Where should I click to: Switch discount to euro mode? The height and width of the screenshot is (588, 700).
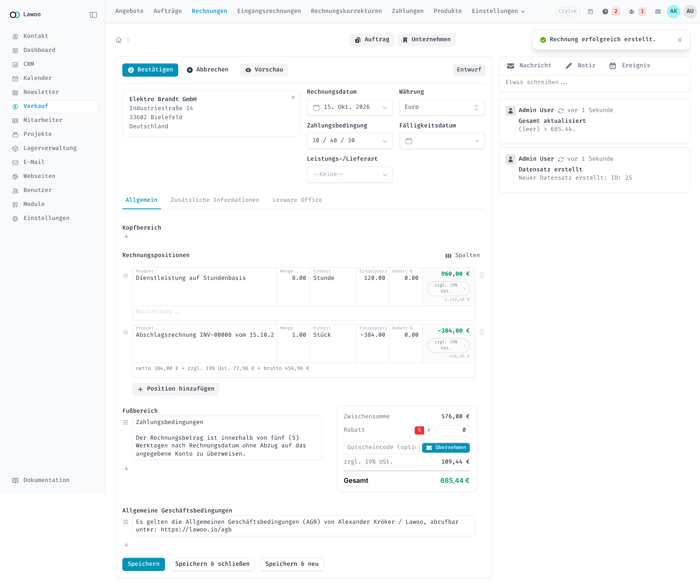429,430
